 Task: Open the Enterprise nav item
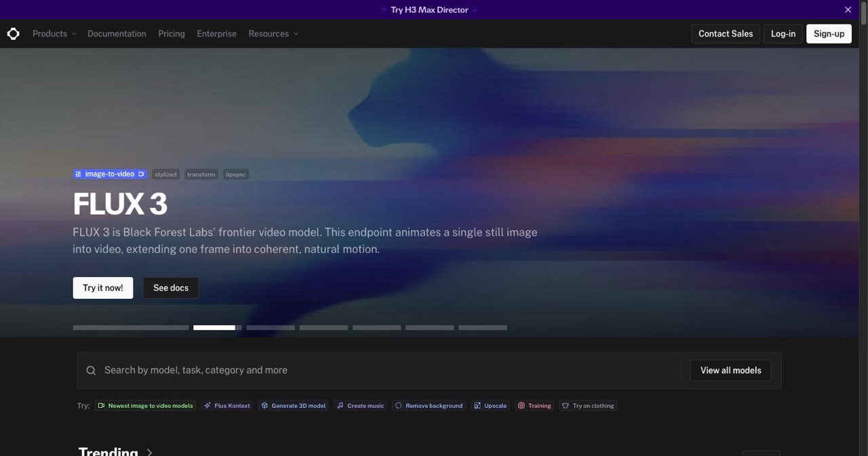pos(217,34)
